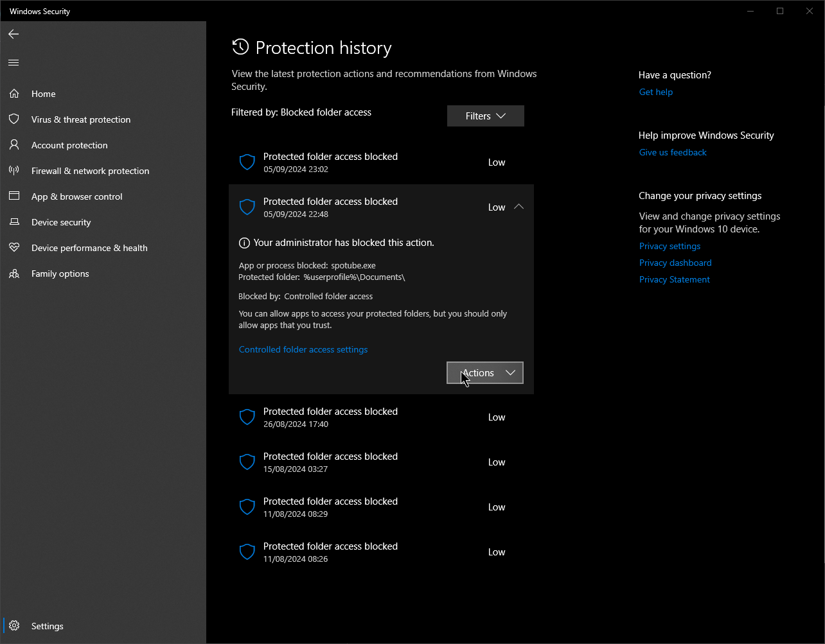Expand the 11/08/2024 08:29 blocked entry

pos(381,507)
